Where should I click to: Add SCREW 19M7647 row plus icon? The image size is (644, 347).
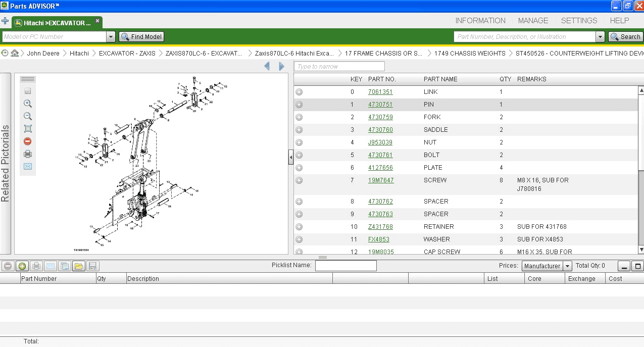(299, 180)
